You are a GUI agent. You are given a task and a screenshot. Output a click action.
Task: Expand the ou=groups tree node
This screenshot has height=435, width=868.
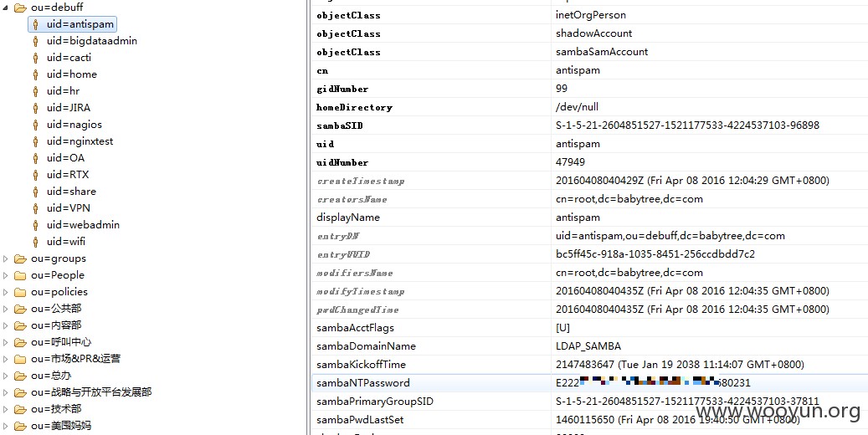[x=6, y=258]
